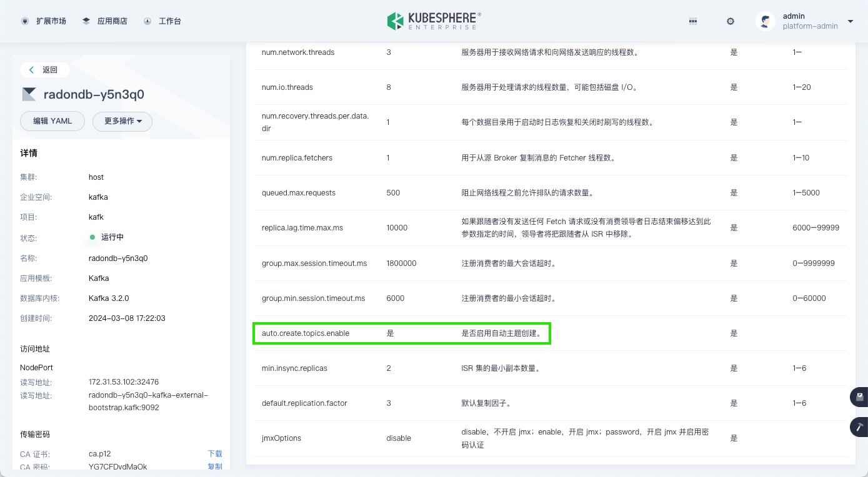The width and height of the screenshot is (868, 477).
Task: Click the jmxOptions parameter name
Action: click(x=281, y=438)
